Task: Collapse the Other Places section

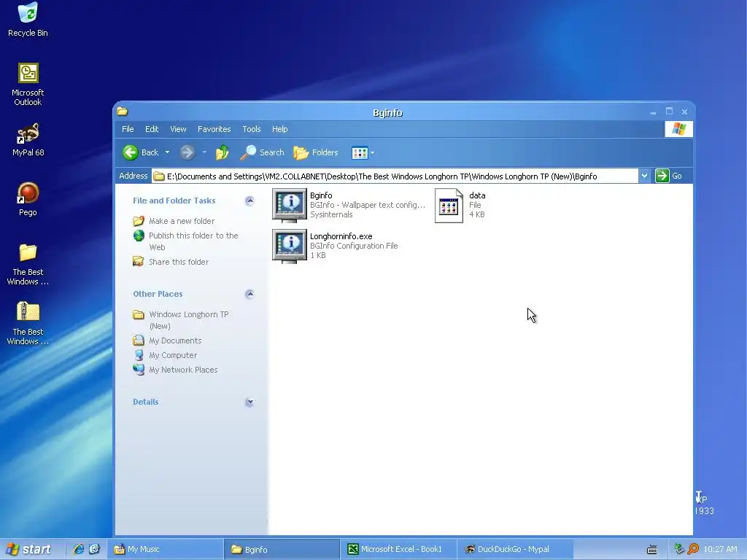Action: pos(249,295)
